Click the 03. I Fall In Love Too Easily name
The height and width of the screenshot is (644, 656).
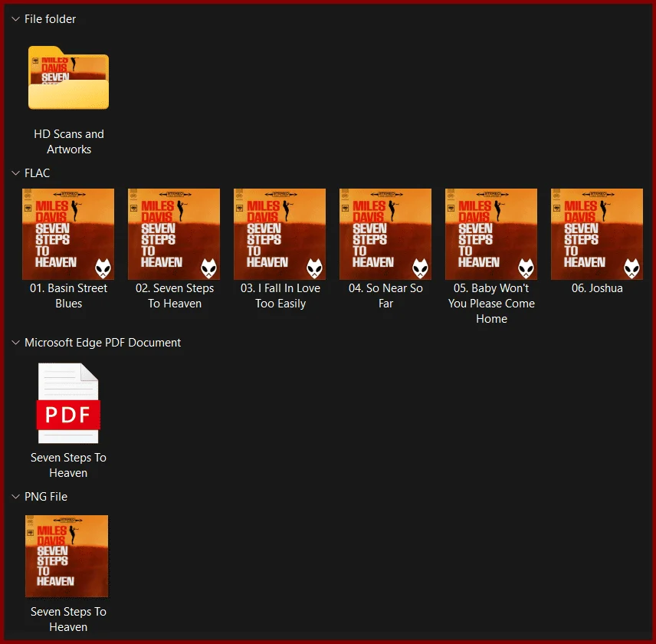(280, 295)
